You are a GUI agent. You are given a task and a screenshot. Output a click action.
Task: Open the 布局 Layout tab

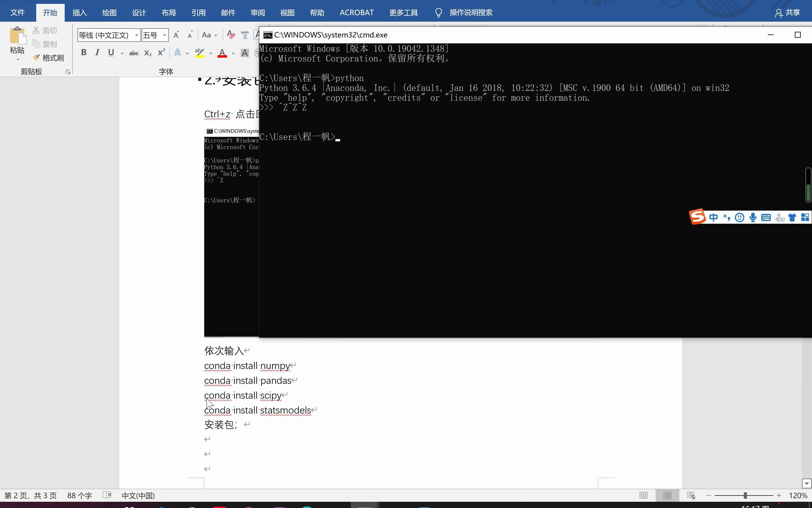[x=169, y=13]
